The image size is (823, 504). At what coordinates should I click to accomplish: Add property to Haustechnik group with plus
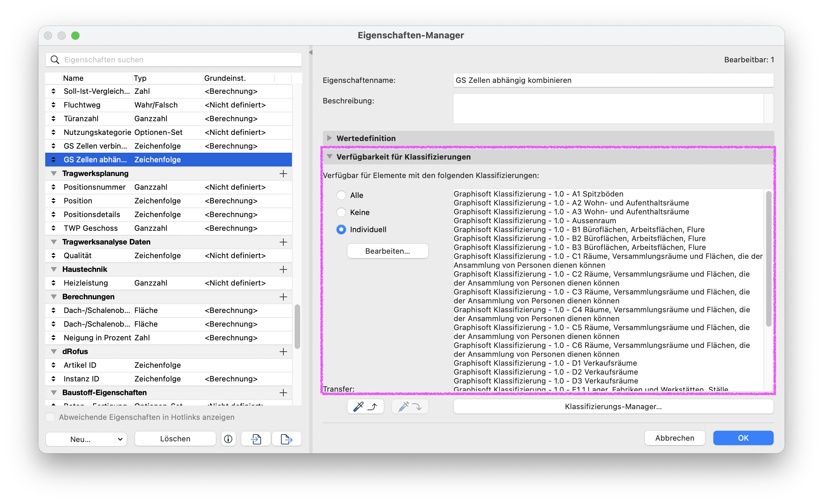(x=283, y=269)
